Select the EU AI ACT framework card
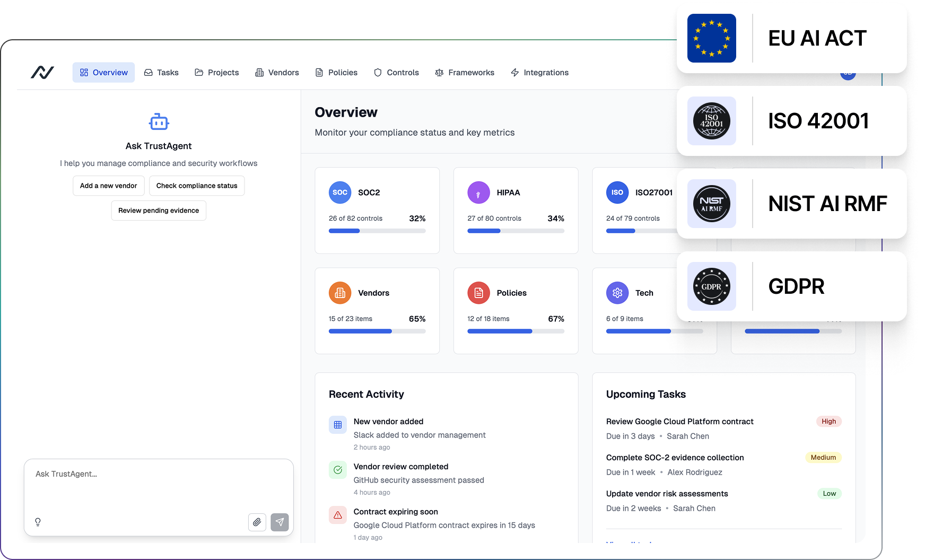Viewport: 925px width, 560px height. coord(792,38)
